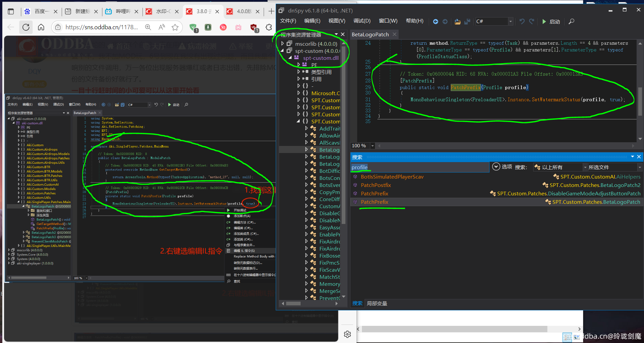This screenshot has height=343, width=644.
Task: Open the green shield extension icon
Action: [194, 28]
